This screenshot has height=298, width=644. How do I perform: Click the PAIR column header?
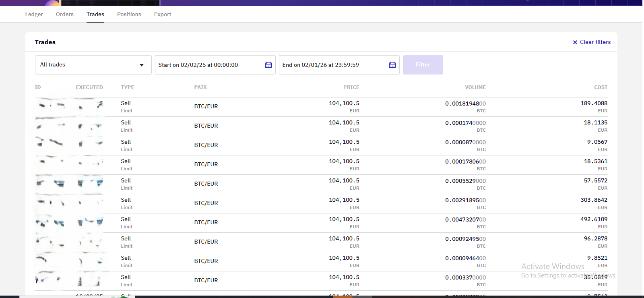(200, 87)
